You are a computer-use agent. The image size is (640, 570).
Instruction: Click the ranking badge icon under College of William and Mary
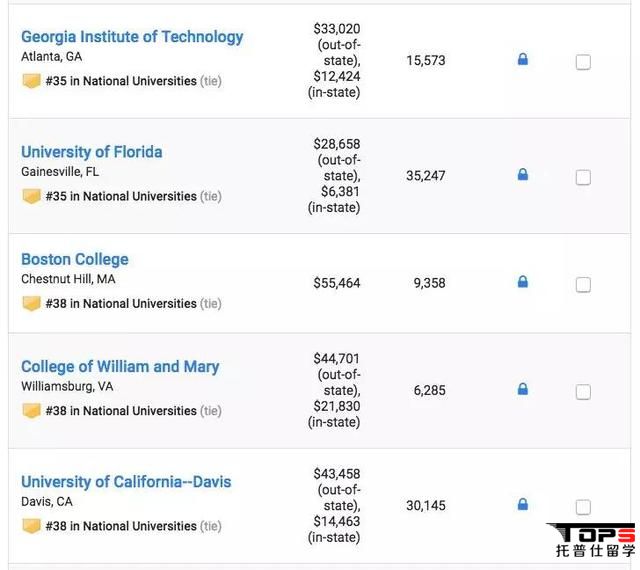click(x=31, y=411)
